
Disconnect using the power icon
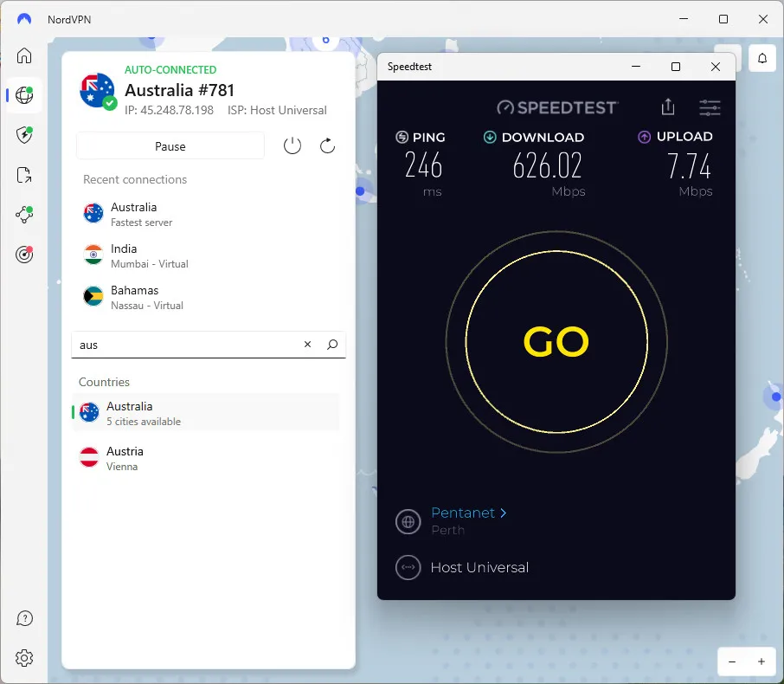coord(292,145)
